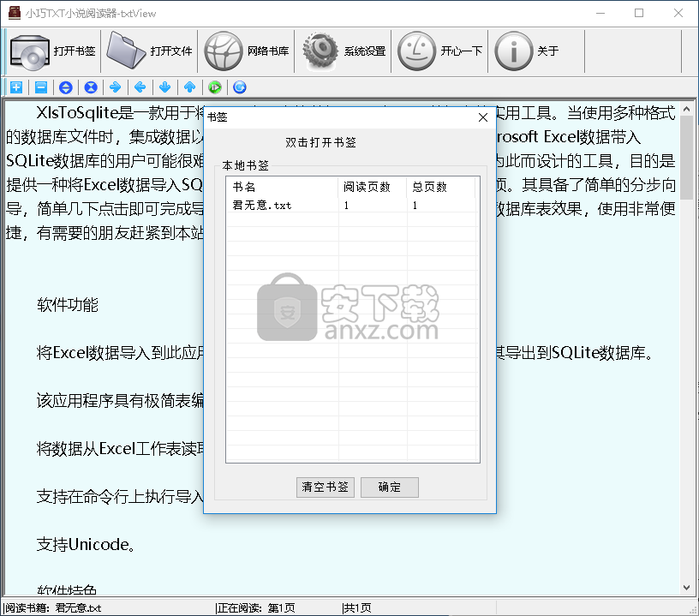This screenshot has height=616, width=699.
Task: Click the 书名 column header
Action: (x=281, y=187)
